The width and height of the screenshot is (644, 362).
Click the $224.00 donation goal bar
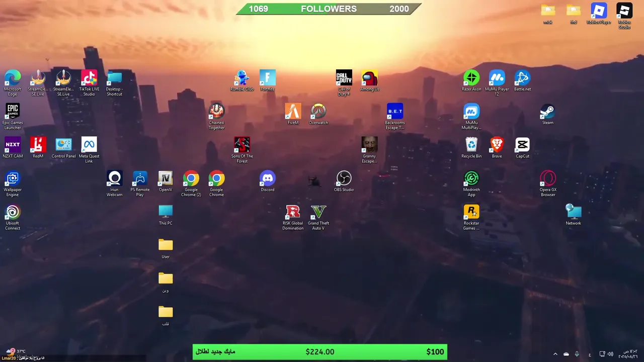point(320,352)
